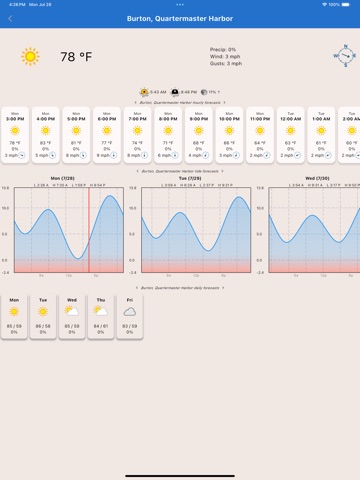Click right chevron beside hourly forecasts label
This screenshot has height=480, width=360.
click(224, 103)
